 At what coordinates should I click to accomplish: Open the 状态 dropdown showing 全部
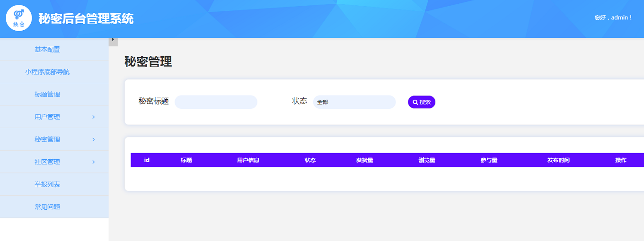[x=354, y=102]
